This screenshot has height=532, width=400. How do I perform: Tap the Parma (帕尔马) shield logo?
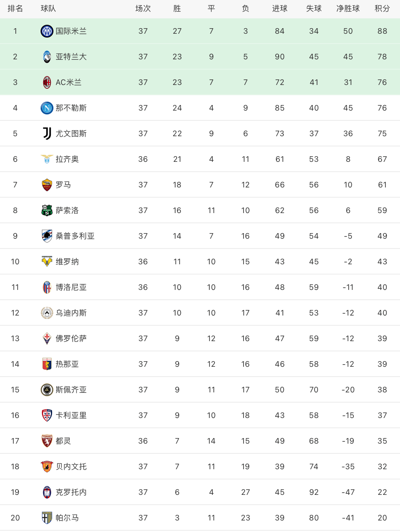click(x=47, y=518)
